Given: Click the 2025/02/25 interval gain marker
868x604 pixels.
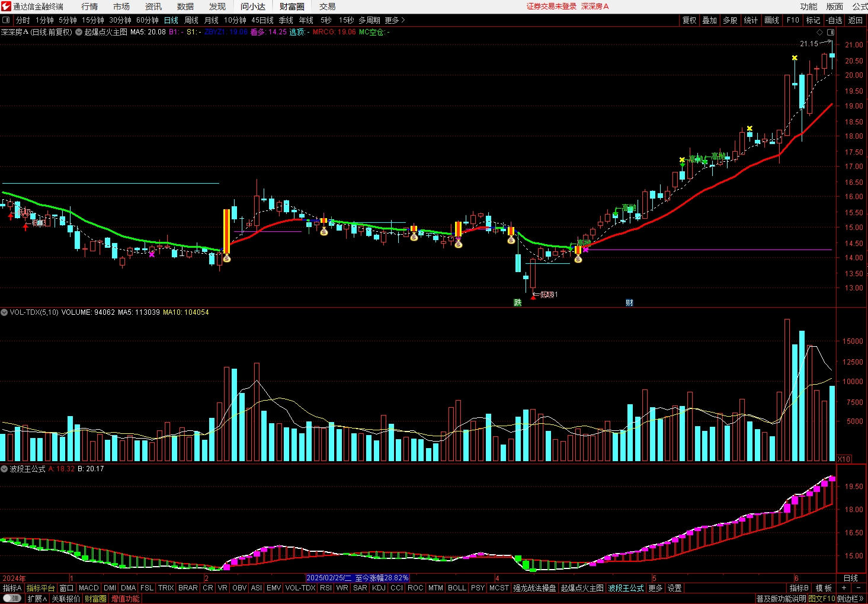Looking at the screenshot, I should point(357,578).
